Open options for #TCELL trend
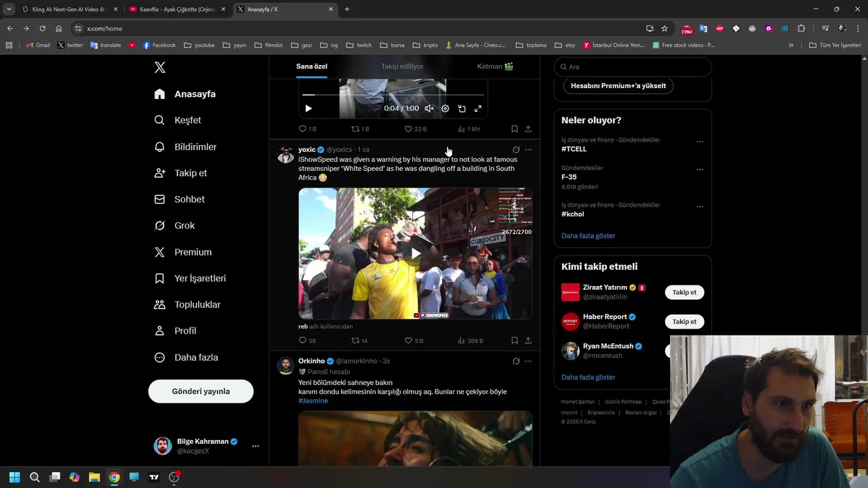The height and width of the screenshot is (488, 868). (x=700, y=142)
